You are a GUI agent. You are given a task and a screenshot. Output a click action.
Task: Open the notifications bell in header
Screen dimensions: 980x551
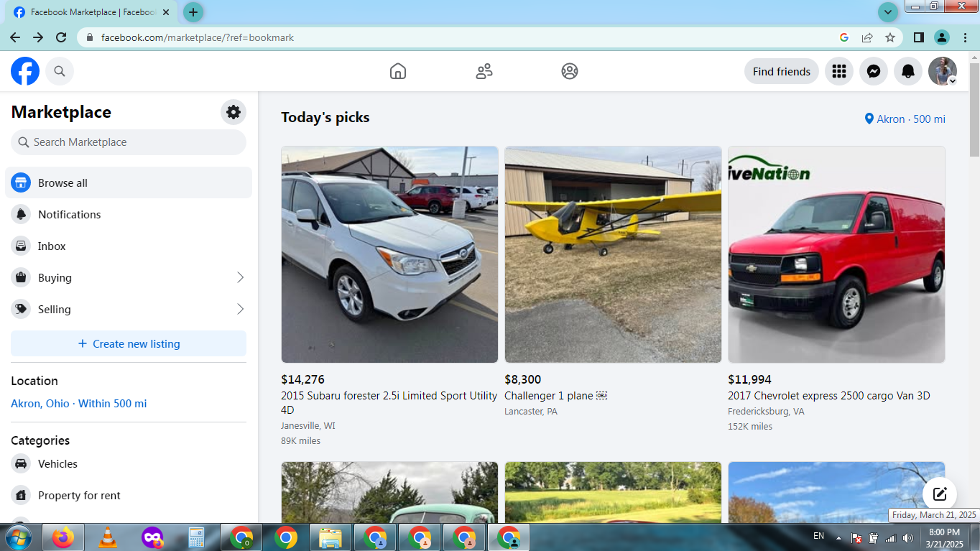pyautogui.click(x=908, y=71)
